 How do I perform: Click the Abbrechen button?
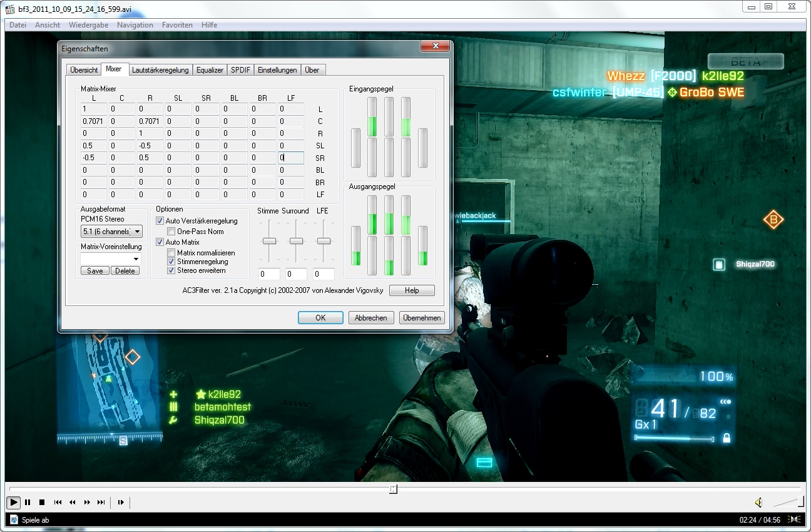[x=371, y=318]
